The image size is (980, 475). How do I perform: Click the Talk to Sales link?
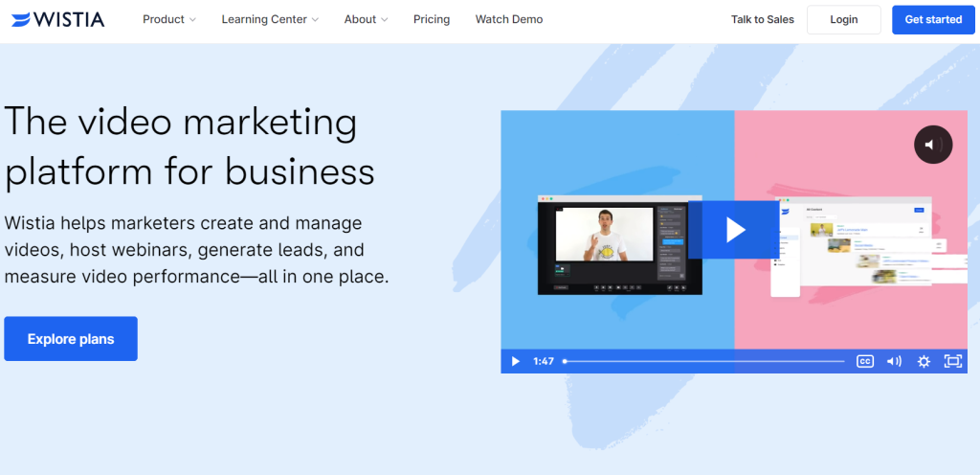pos(763,19)
